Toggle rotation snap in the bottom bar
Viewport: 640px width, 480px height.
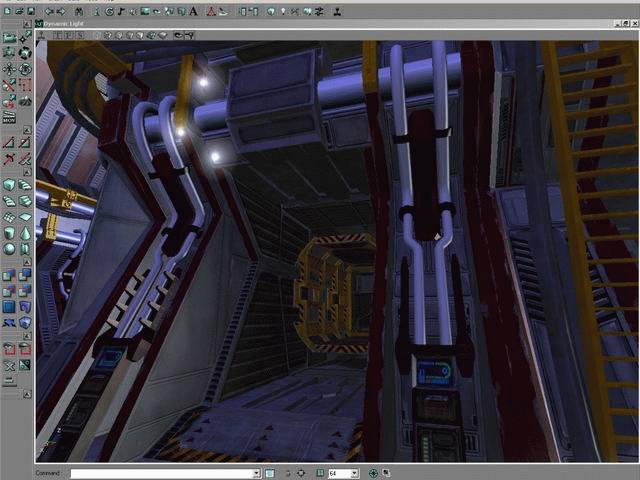(x=374, y=473)
